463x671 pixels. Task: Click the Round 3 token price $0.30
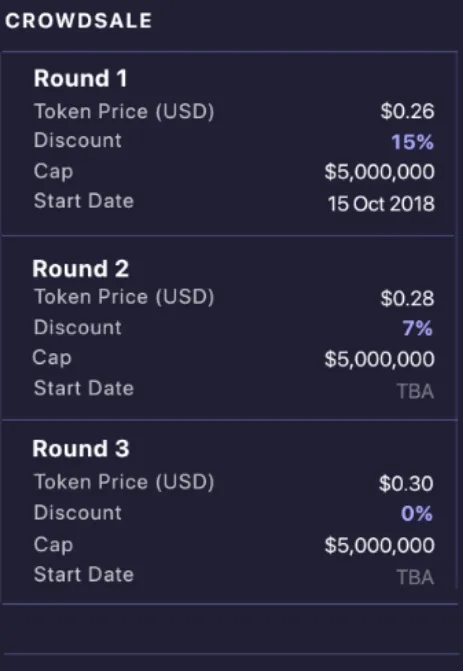coord(406,484)
